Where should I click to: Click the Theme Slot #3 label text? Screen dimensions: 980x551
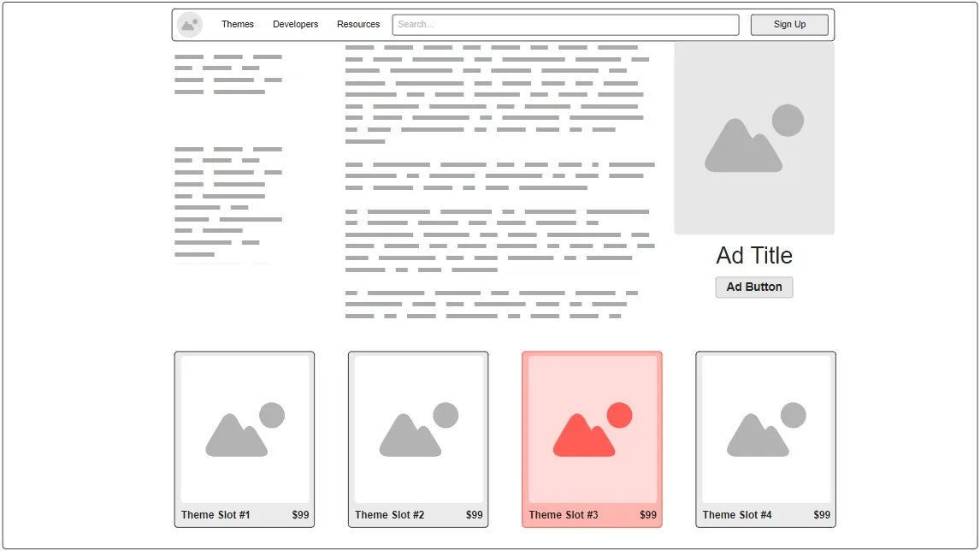[563, 515]
